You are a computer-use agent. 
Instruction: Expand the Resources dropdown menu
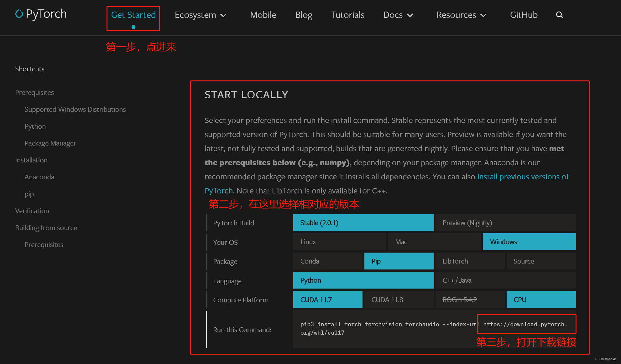pyautogui.click(x=461, y=15)
